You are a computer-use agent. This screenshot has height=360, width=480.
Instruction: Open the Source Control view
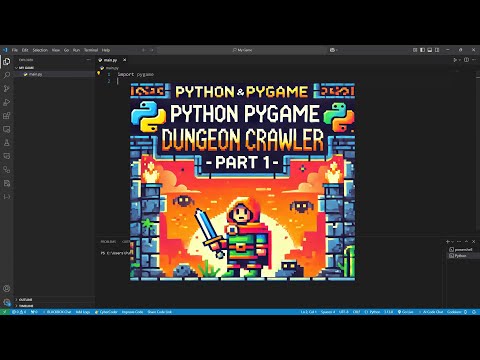(x=7, y=89)
